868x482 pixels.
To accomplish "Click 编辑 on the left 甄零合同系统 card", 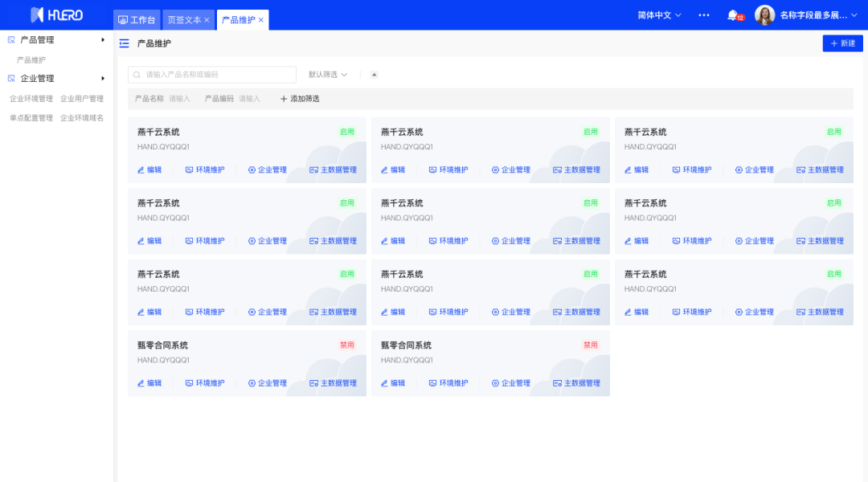I will (149, 383).
